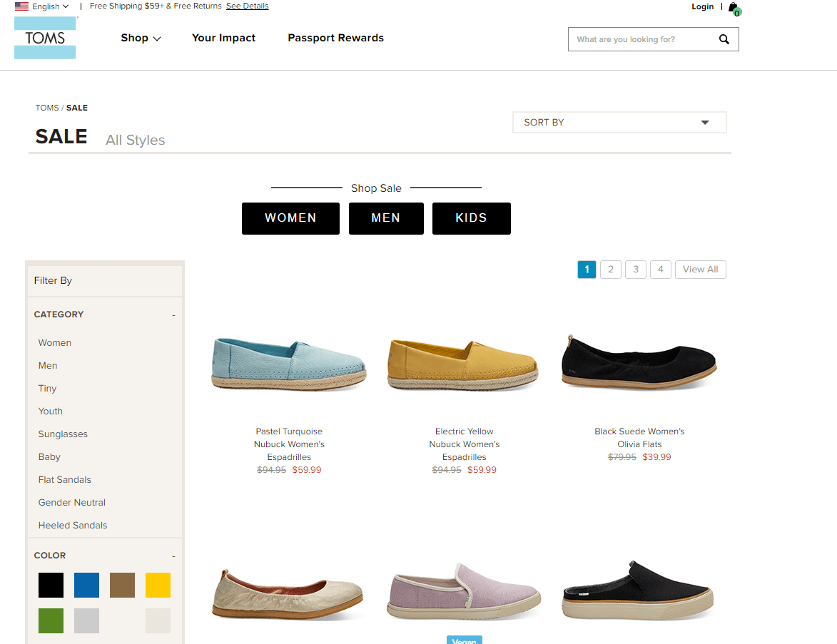
Task: Filter by Baby category
Action: click(49, 456)
